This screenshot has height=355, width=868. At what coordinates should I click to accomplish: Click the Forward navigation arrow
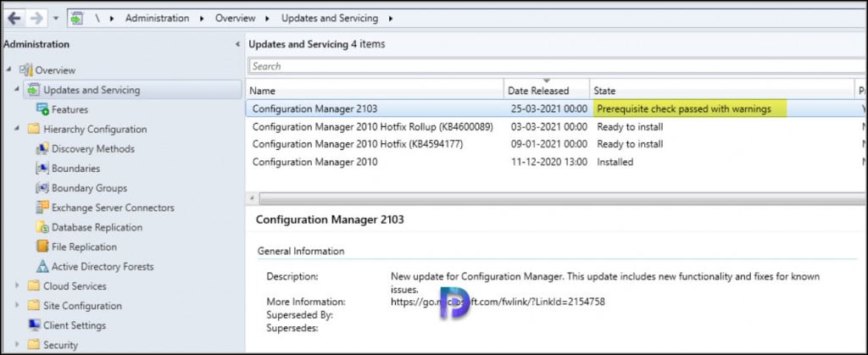pyautogui.click(x=36, y=19)
